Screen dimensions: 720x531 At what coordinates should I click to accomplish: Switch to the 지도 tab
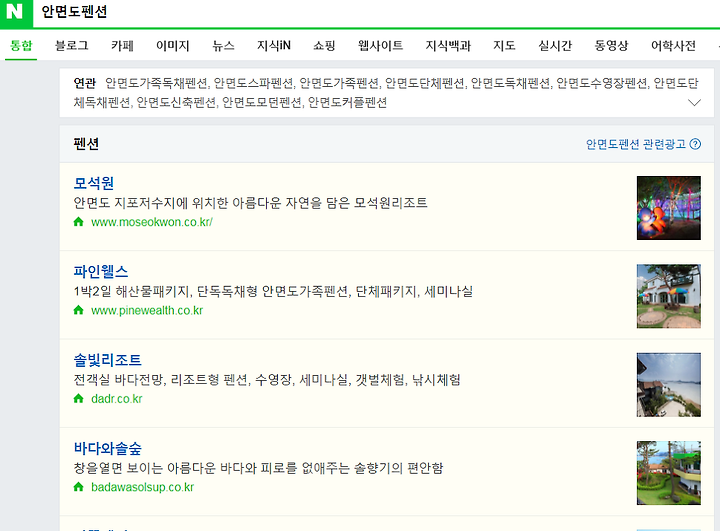504,45
